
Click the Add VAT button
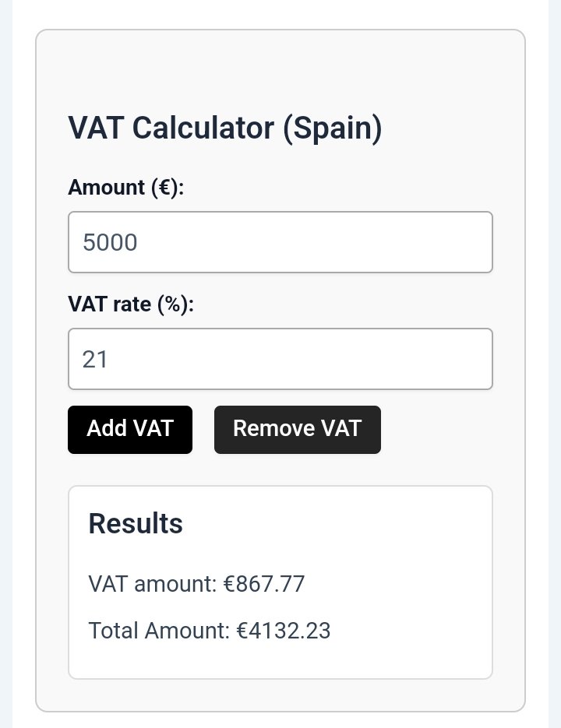(x=129, y=430)
